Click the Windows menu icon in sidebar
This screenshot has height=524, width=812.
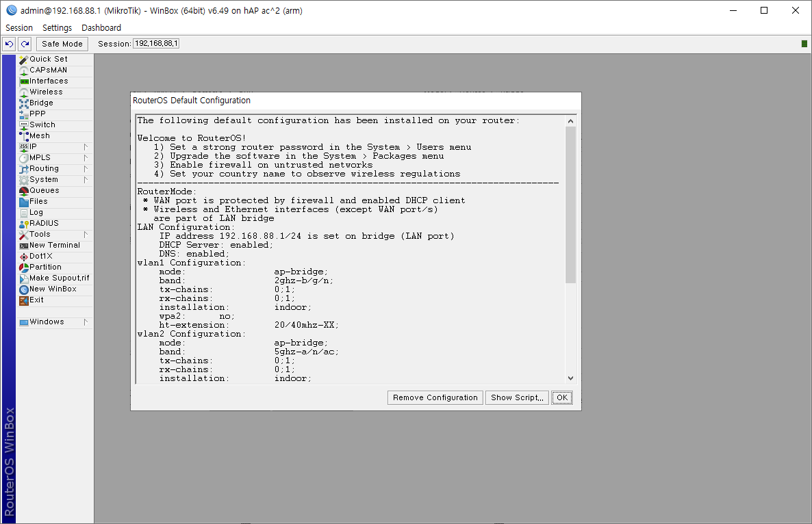(24, 322)
